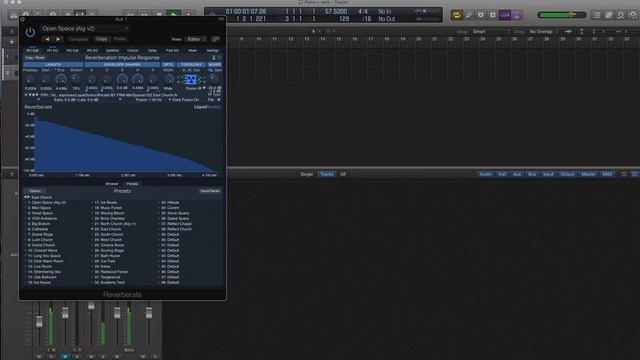
Task: Click the topology routing diagram icon
Action: (x=191, y=80)
